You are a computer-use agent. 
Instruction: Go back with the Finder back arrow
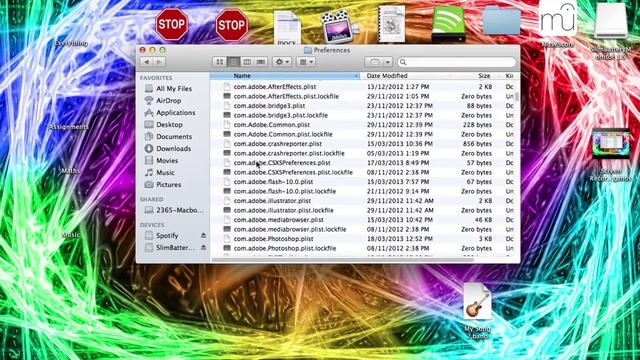(147, 62)
